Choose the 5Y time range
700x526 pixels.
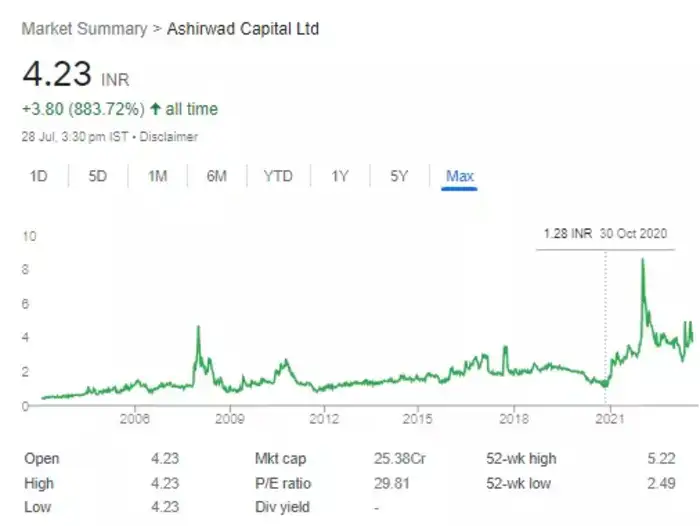pyautogui.click(x=400, y=177)
